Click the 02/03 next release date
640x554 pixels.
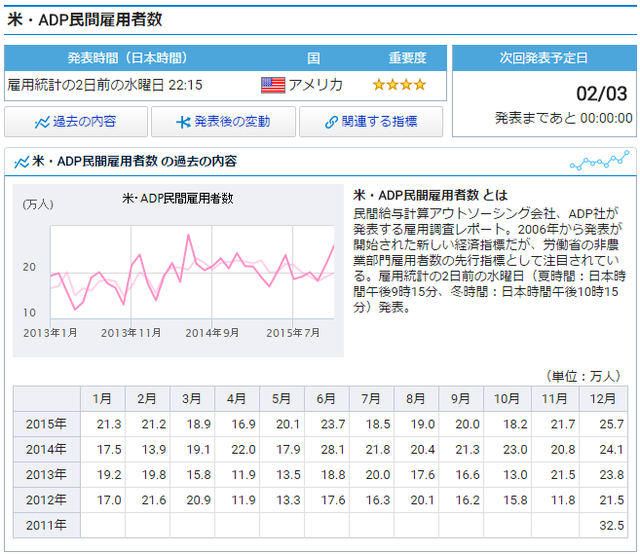point(601,94)
